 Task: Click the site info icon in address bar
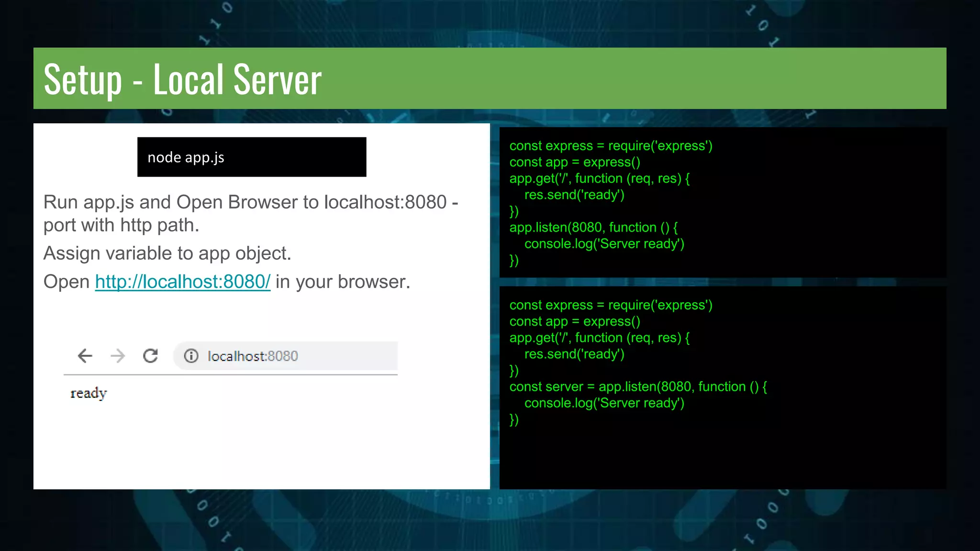tap(191, 356)
